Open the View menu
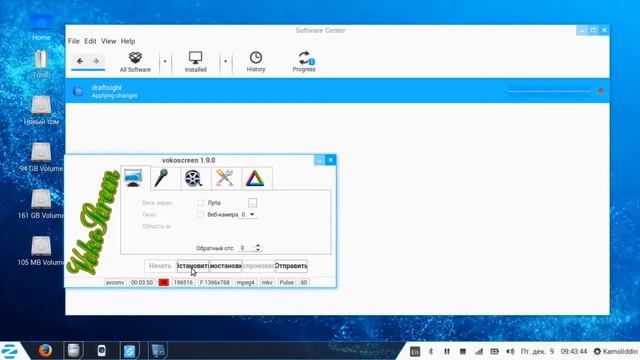Image resolution: width=640 pixels, height=360 pixels. (x=109, y=41)
